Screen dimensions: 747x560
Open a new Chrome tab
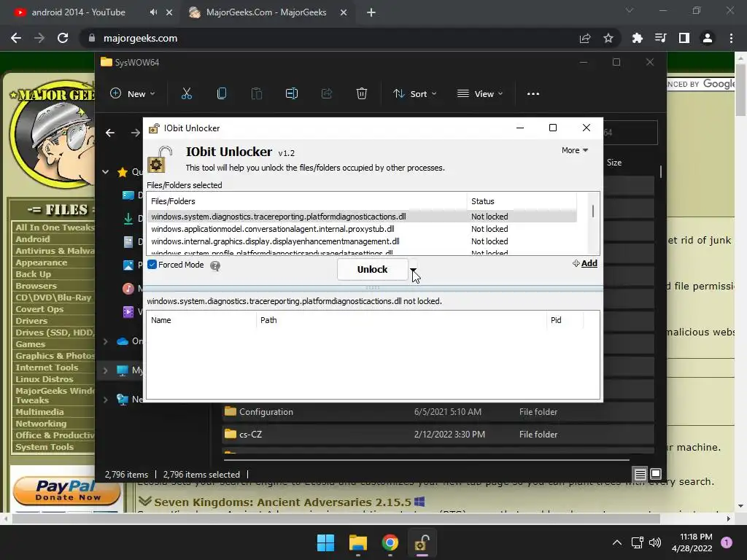(x=371, y=12)
